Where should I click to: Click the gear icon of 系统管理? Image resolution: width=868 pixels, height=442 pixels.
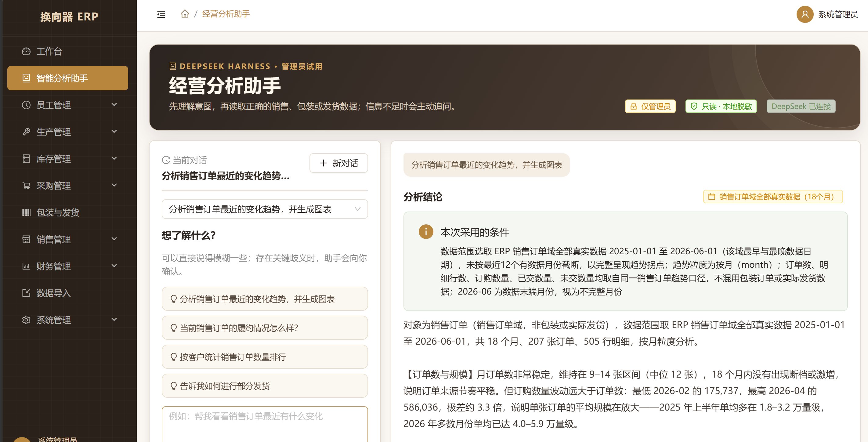[x=26, y=320]
